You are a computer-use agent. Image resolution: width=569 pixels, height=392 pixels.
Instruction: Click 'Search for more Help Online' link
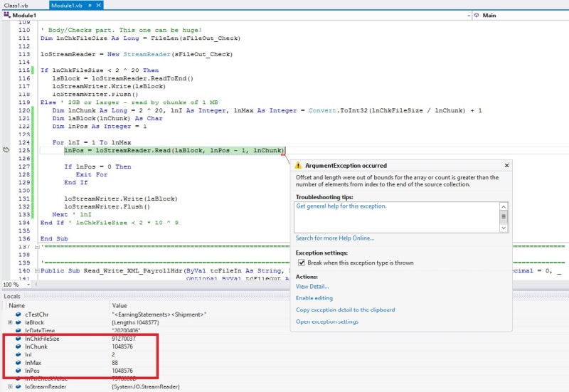click(335, 238)
